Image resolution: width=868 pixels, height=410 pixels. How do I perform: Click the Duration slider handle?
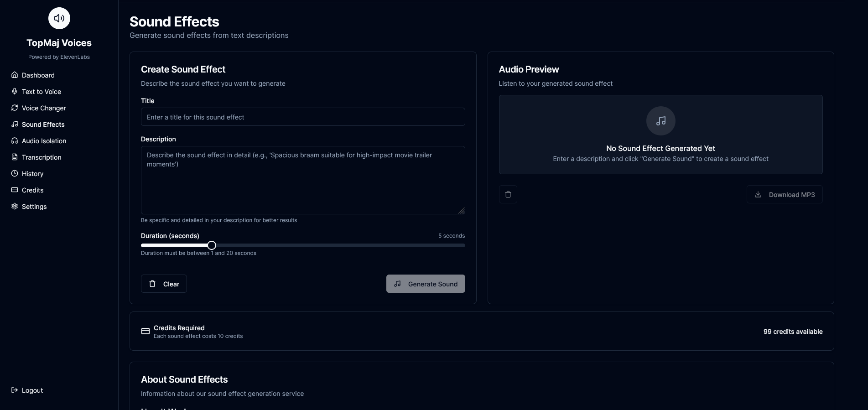[x=212, y=245]
